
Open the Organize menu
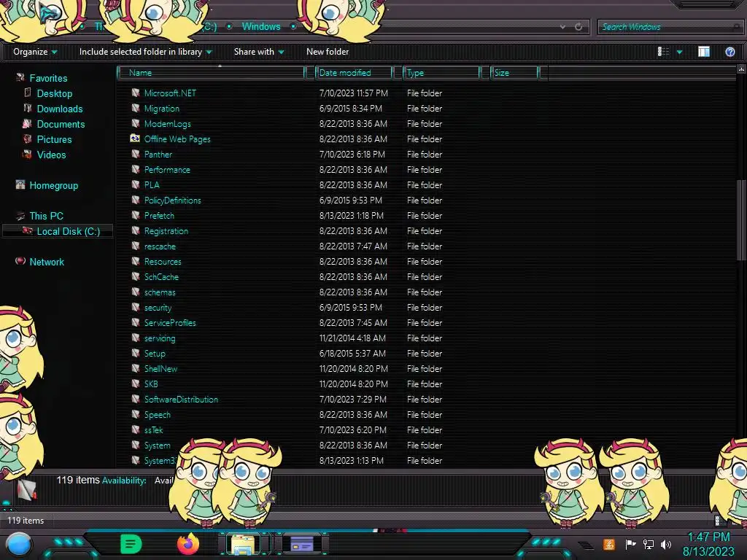pos(35,52)
